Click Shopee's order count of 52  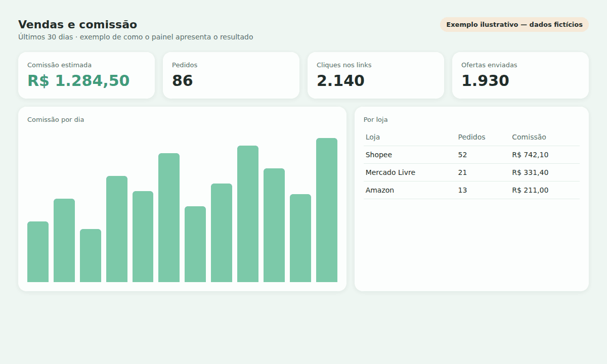463,155
